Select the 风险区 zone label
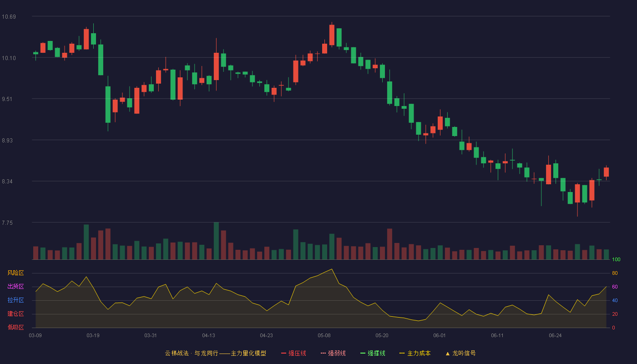This screenshot has height=364, width=637. tap(15, 273)
